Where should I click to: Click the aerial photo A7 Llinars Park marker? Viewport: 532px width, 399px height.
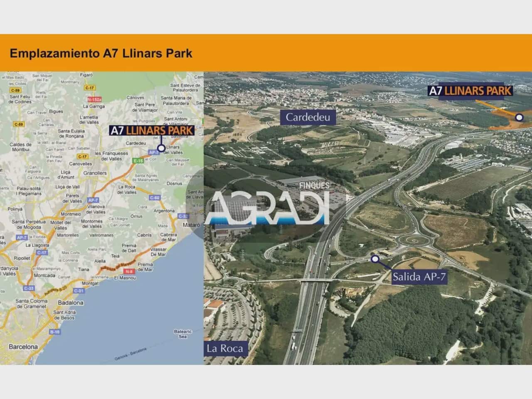[519, 117]
